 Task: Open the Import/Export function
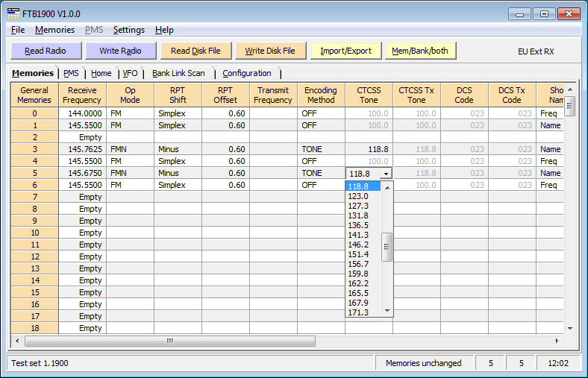[x=345, y=51]
